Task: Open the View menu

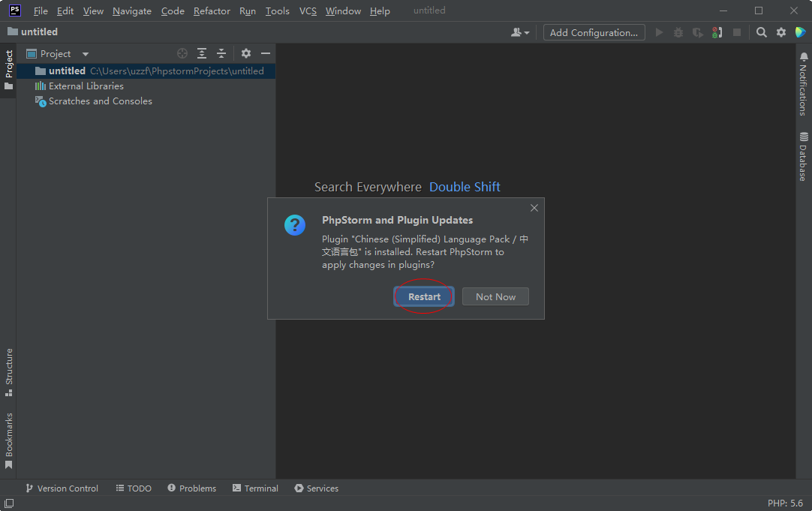Action: point(93,11)
